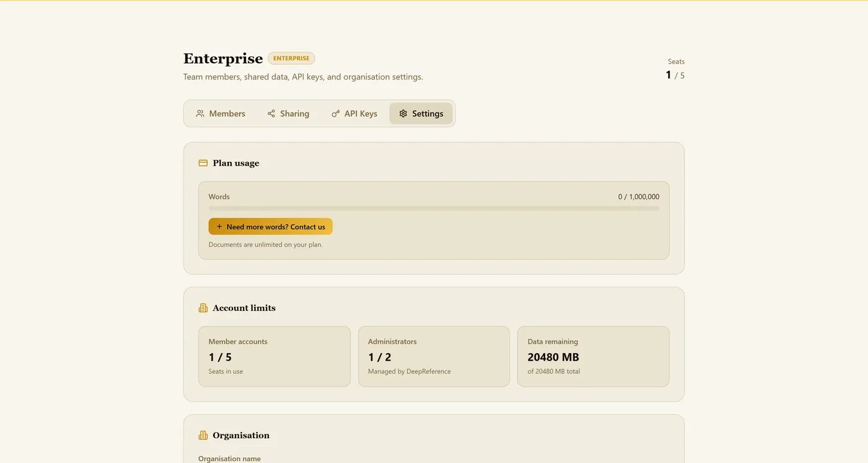Click the Plan usage card icon
This screenshot has width=868, height=463.
[x=203, y=163]
